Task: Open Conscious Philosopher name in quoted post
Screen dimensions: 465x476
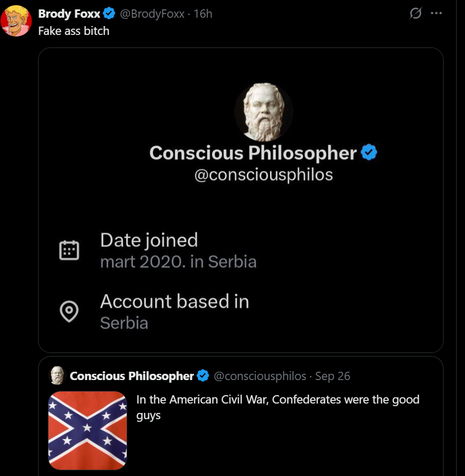Action: tap(131, 376)
